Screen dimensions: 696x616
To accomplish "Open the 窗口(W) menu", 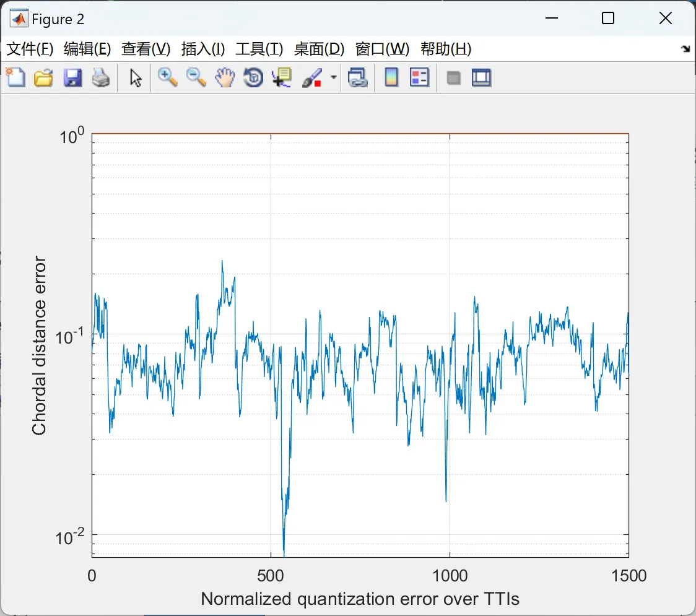I will pos(382,49).
